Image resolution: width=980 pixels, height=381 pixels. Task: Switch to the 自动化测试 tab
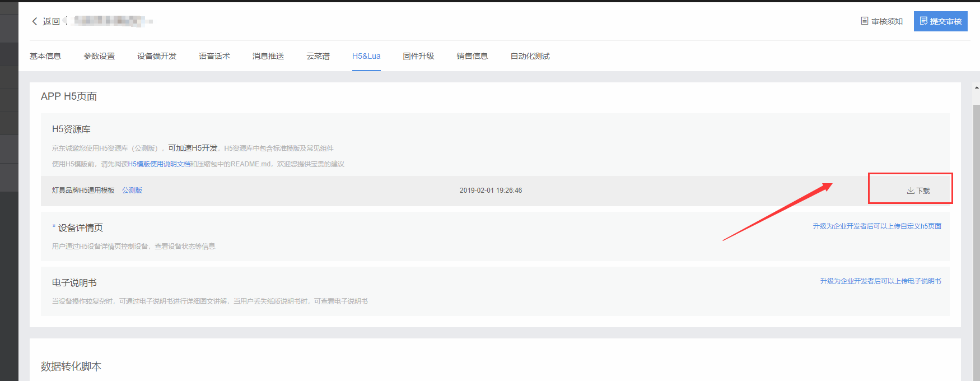click(x=530, y=56)
